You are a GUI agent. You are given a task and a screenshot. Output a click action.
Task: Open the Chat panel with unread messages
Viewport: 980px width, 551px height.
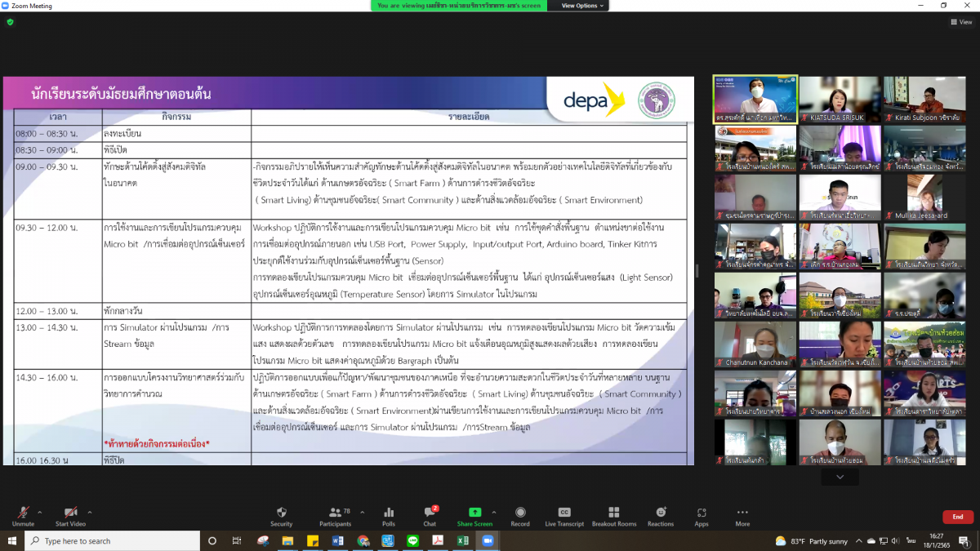click(430, 516)
